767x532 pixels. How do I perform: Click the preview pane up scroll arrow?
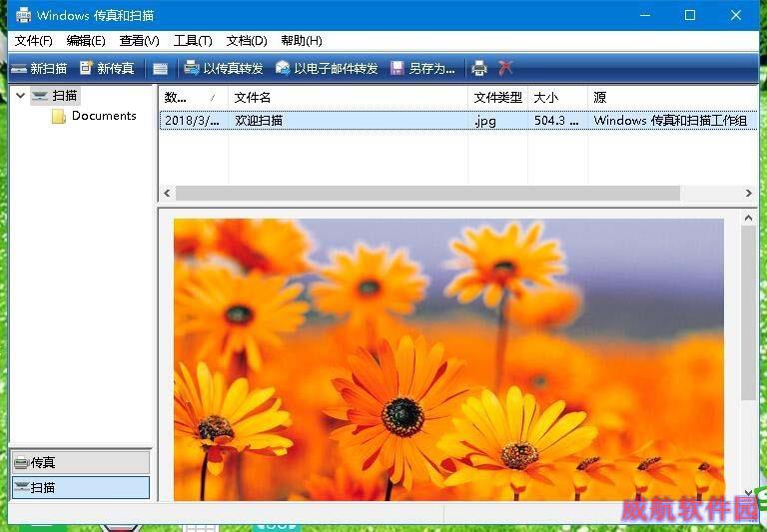pos(748,218)
